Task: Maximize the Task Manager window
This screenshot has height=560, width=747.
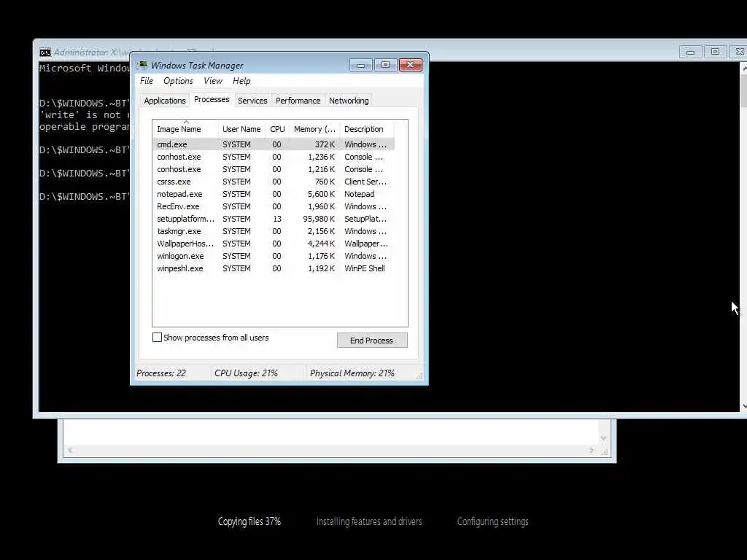Action: [x=385, y=65]
